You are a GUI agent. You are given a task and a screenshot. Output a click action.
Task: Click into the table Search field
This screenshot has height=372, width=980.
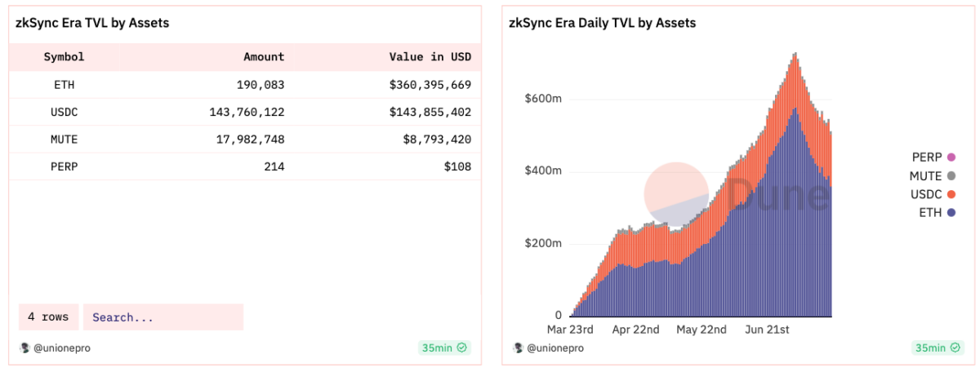[x=163, y=317]
